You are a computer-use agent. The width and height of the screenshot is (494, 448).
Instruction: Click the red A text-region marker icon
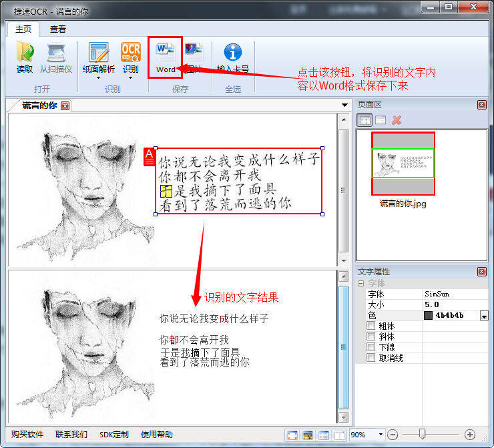tap(149, 157)
